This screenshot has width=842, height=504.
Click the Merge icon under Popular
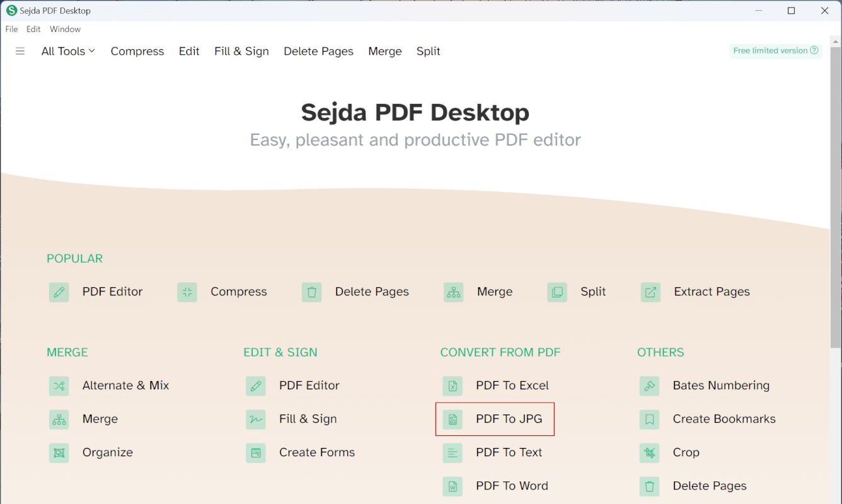(454, 292)
